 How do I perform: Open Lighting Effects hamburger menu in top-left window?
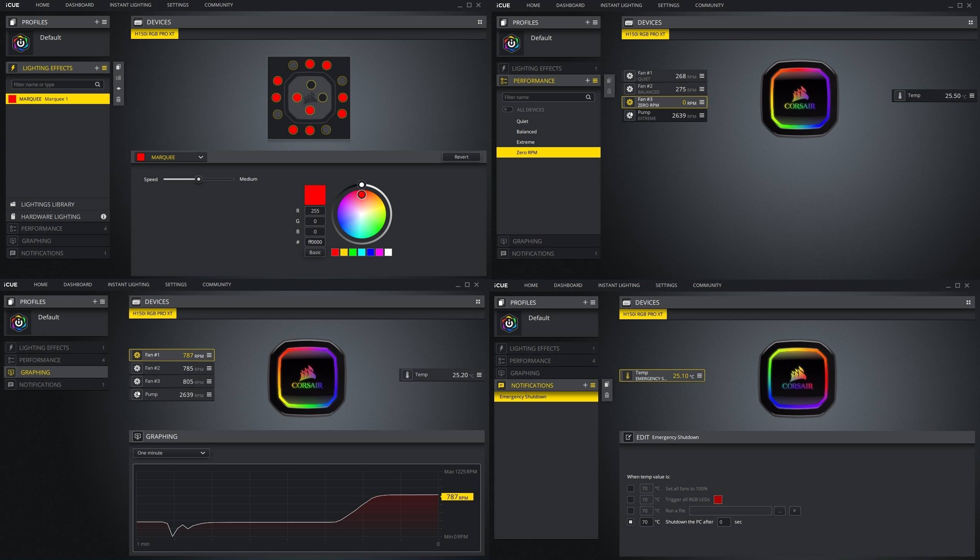point(104,68)
